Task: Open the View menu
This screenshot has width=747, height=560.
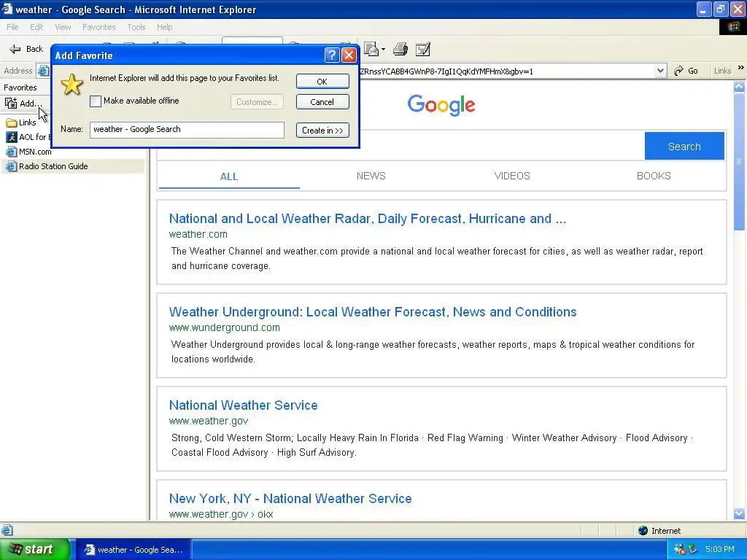Action: (63, 27)
